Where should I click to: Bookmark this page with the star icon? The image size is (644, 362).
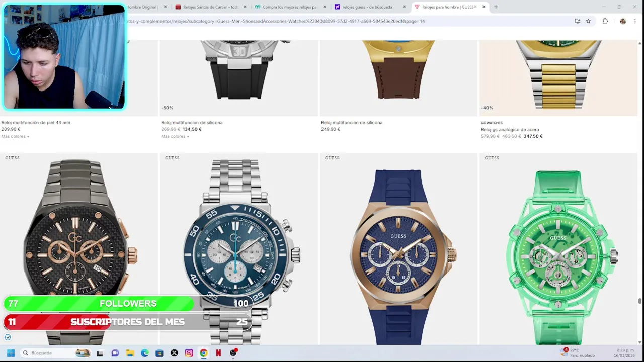pos(588,21)
